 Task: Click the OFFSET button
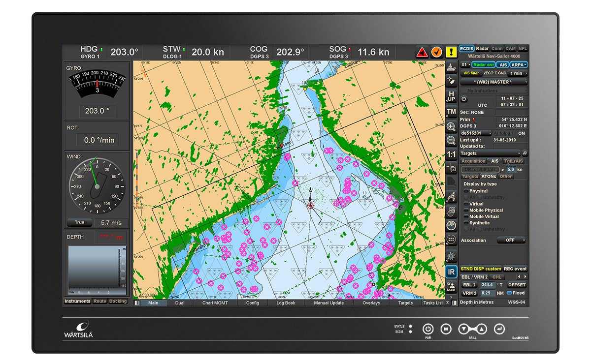[x=517, y=285]
